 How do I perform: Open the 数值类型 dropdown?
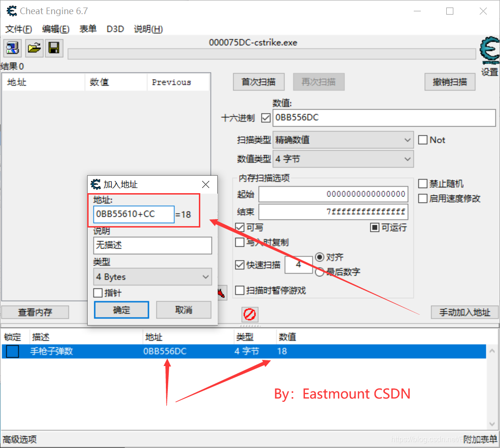click(343, 159)
